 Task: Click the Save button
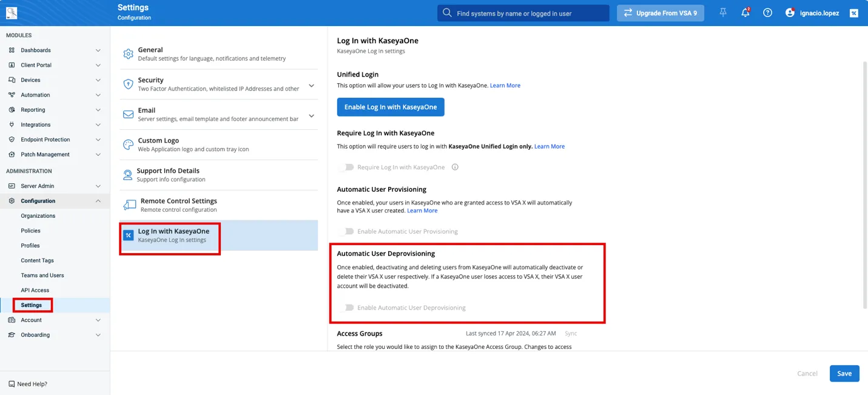(x=844, y=374)
